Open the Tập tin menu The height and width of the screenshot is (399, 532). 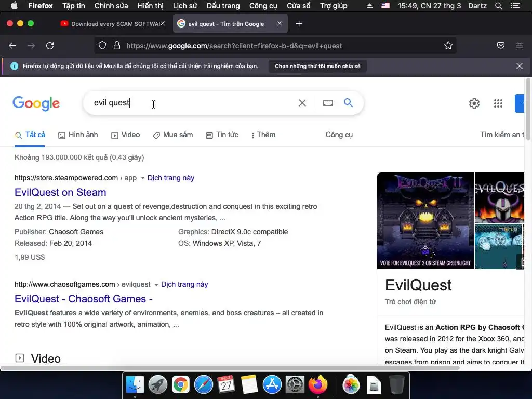click(74, 6)
